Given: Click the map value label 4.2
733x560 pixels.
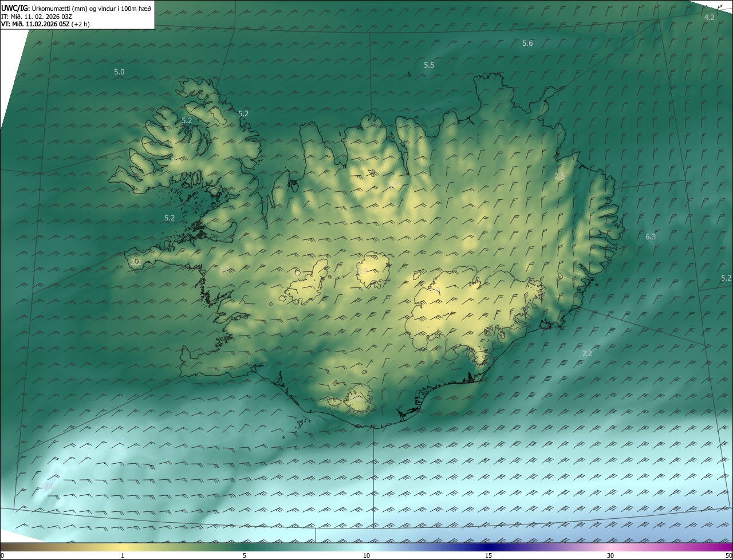Looking at the screenshot, I should (709, 17).
